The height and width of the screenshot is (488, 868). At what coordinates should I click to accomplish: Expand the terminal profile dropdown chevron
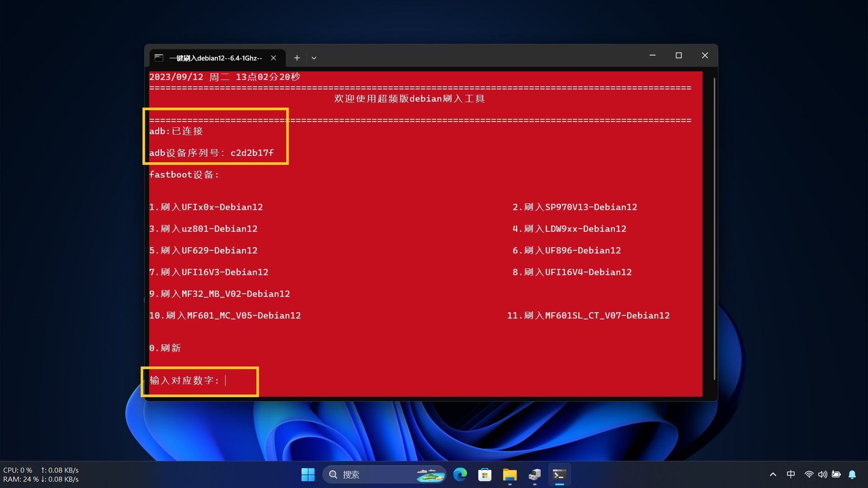(x=314, y=58)
